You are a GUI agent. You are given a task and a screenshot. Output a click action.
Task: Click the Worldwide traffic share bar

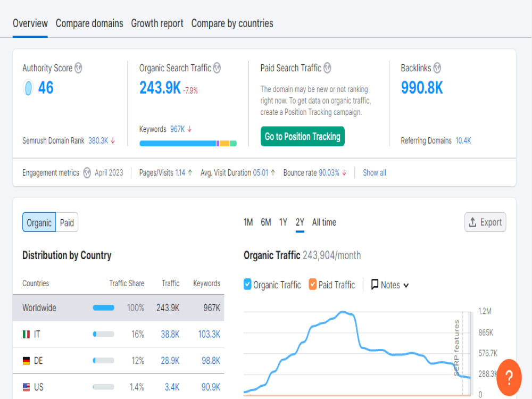[104, 307]
